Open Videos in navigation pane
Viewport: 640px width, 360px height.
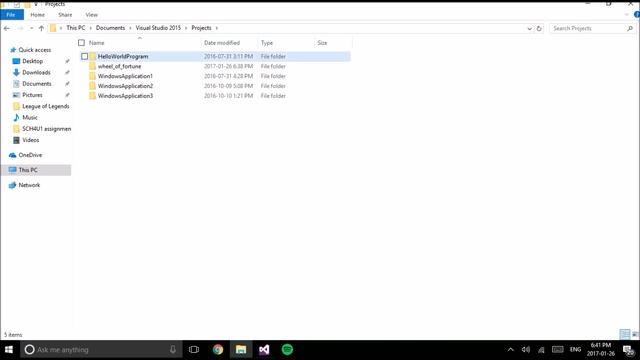[31, 140]
